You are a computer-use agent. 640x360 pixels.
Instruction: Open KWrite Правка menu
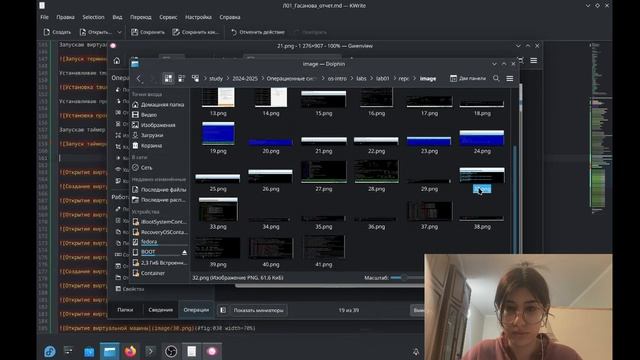pos(65,17)
